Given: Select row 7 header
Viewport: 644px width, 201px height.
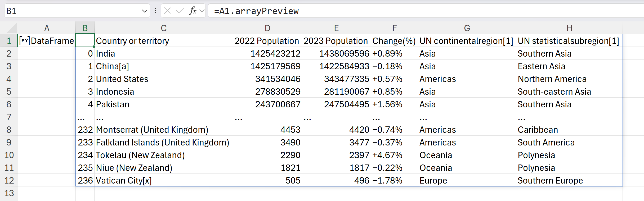Looking at the screenshot, I should click(9, 117).
